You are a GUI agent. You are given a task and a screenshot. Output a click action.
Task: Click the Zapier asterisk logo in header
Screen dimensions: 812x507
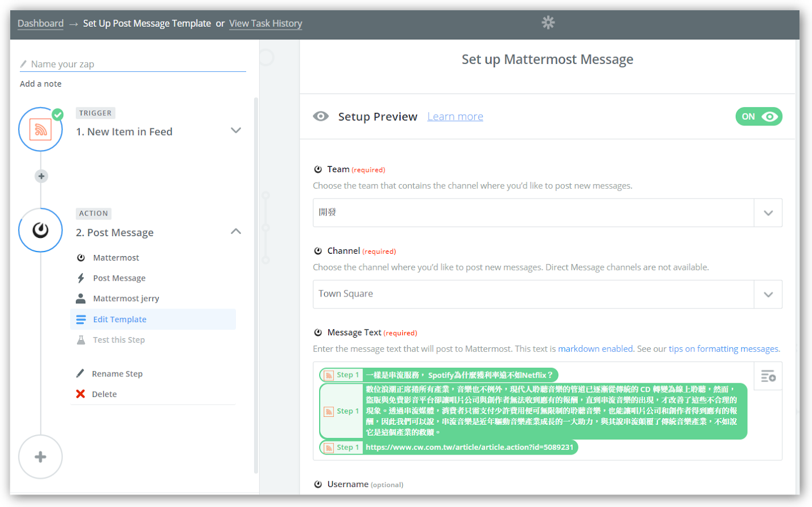pos(548,23)
